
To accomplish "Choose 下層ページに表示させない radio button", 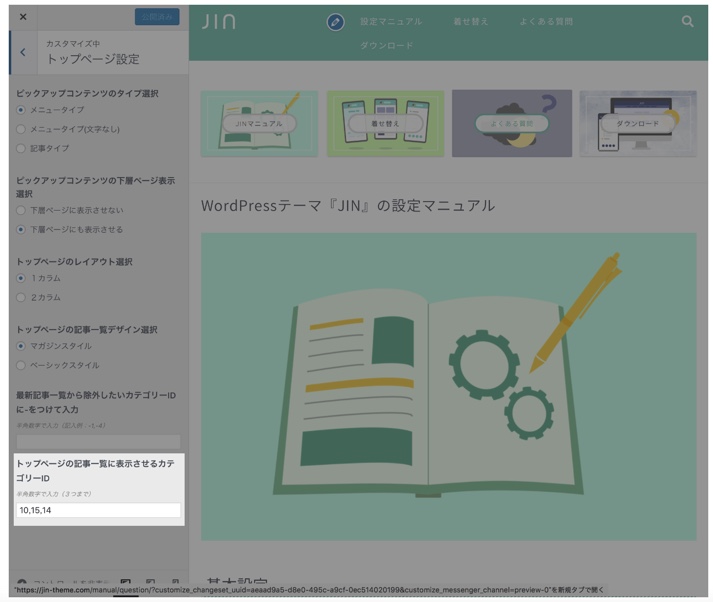I will (x=21, y=210).
